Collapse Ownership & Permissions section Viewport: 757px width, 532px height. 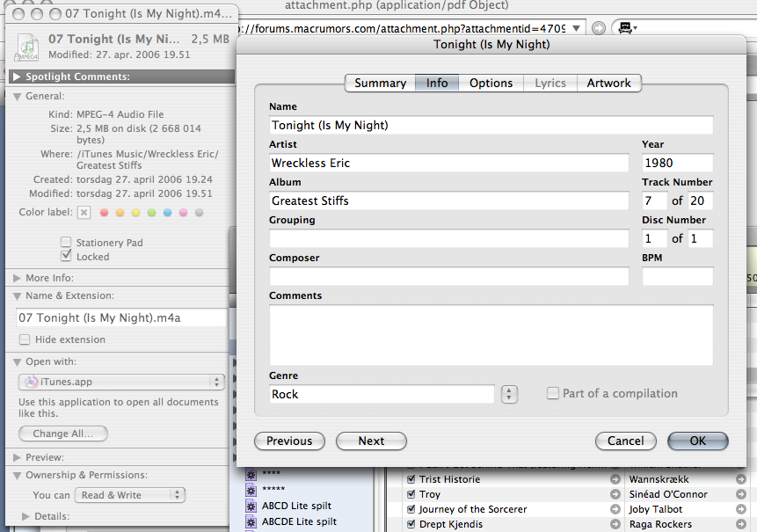click(17, 476)
